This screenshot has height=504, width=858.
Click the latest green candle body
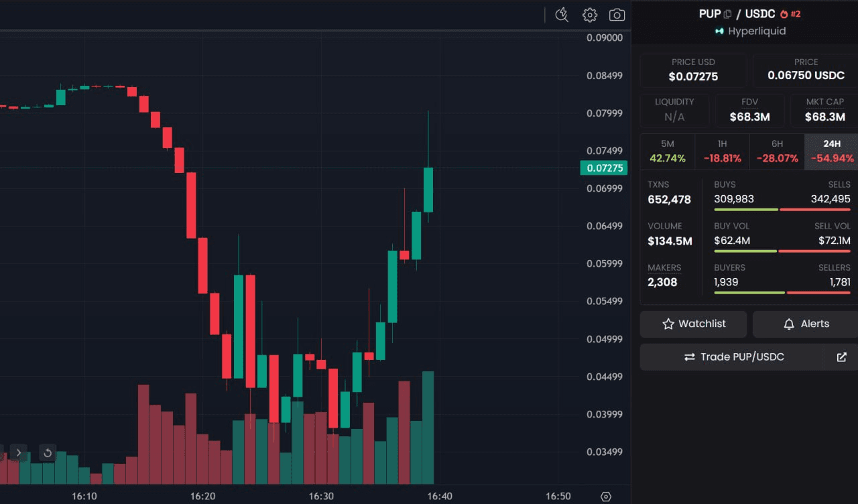tap(428, 190)
